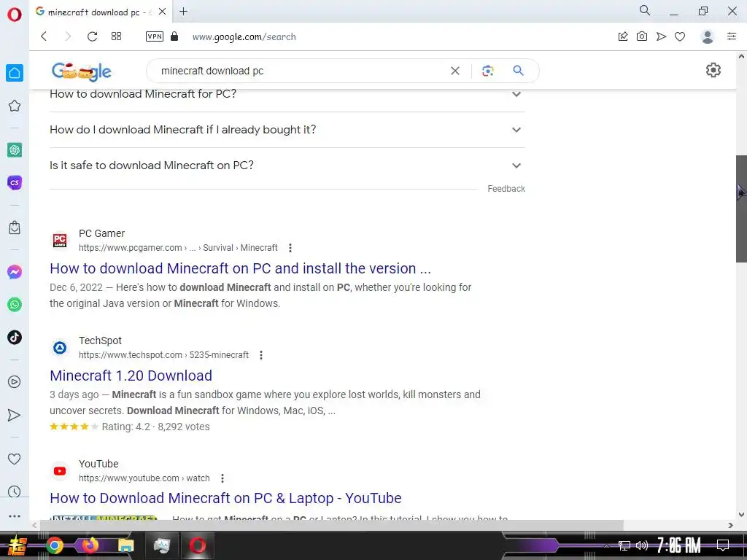Click the Google search input box

(x=300, y=71)
